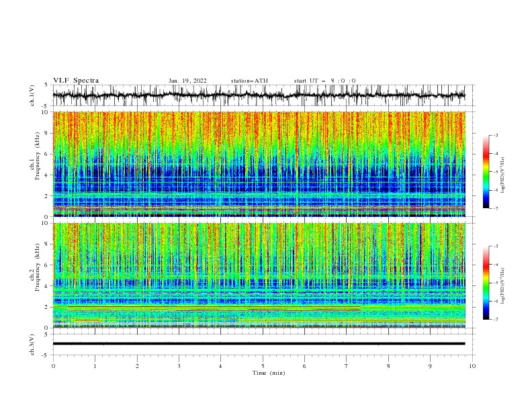Viewport: 532px width, 411px height.
Task: Click the color bar next to ch.1 spectrogram
Action: (x=486, y=172)
